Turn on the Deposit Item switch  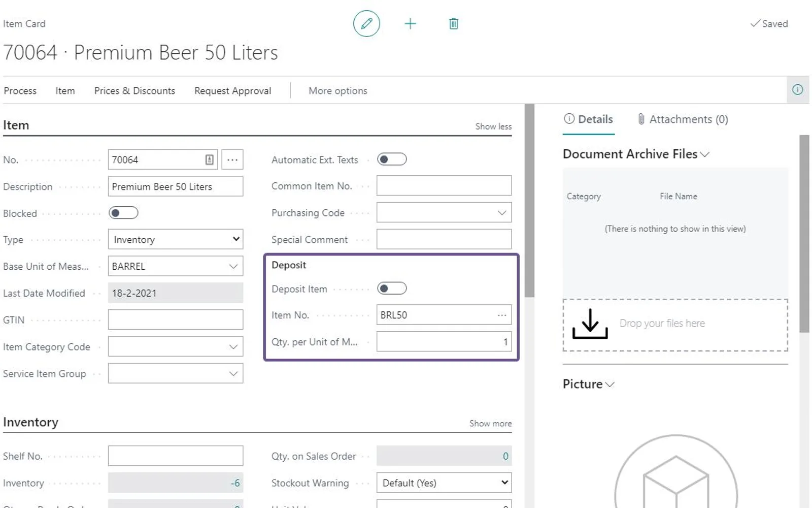(x=392, y=289)
